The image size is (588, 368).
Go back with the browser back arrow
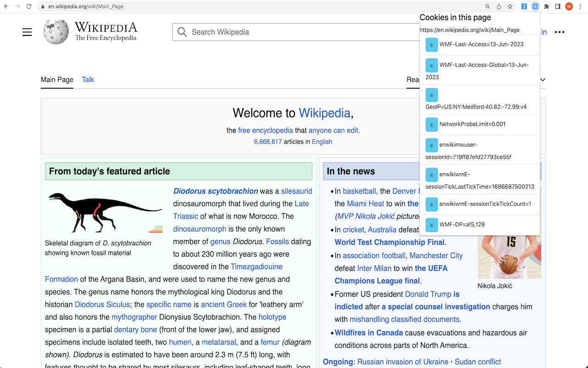coord(6,6)
